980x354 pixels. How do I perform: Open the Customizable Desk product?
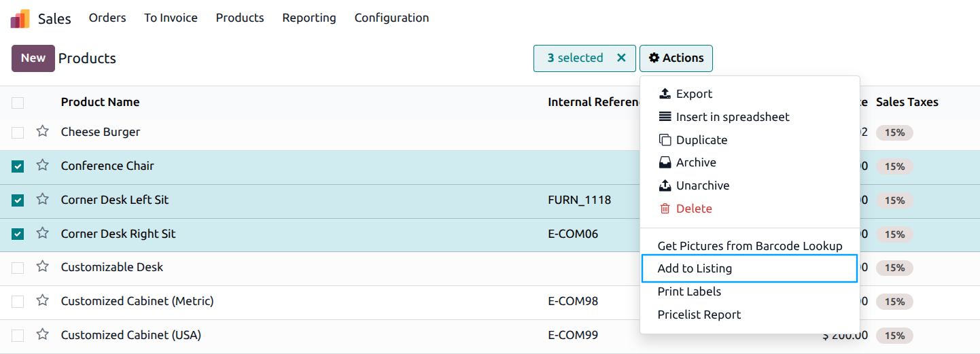tap(112, 267)
